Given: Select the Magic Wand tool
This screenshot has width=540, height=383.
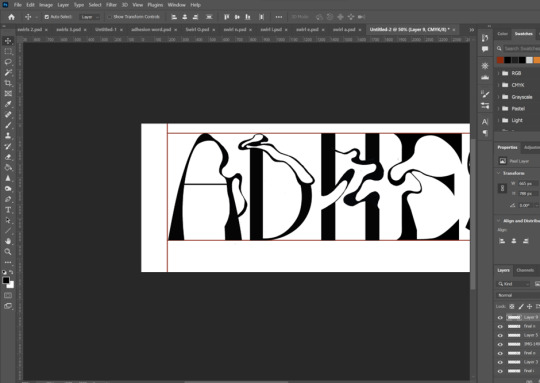Looking at the screenshot, I should coord(8,72).
